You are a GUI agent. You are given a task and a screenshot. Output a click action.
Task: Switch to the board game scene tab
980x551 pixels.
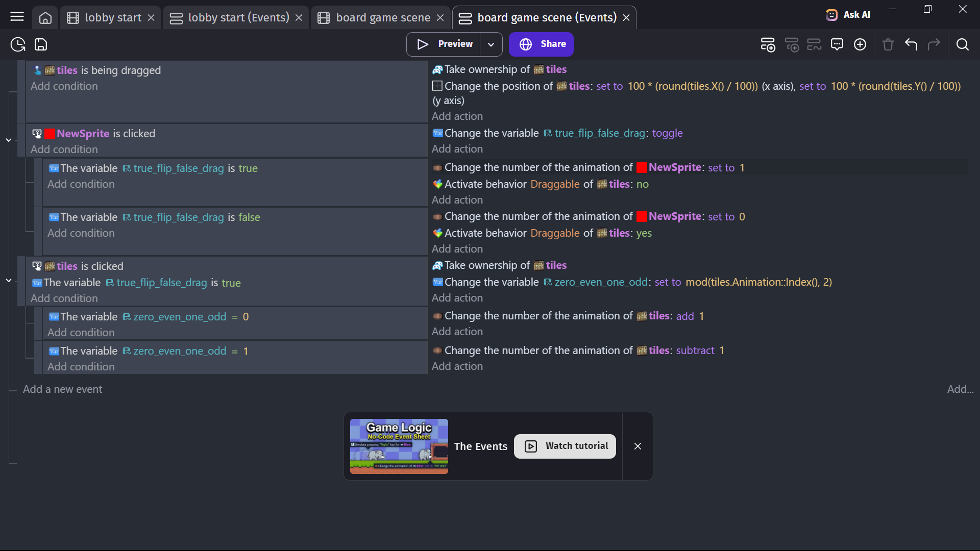point(383,18)
